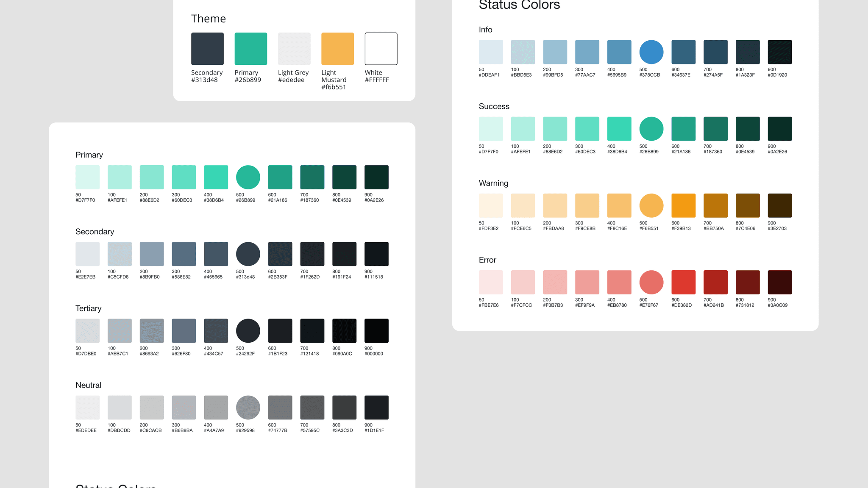Select Success 500 #26B899 circular swatch
868x488 pixels.
[x=651, y=128]
